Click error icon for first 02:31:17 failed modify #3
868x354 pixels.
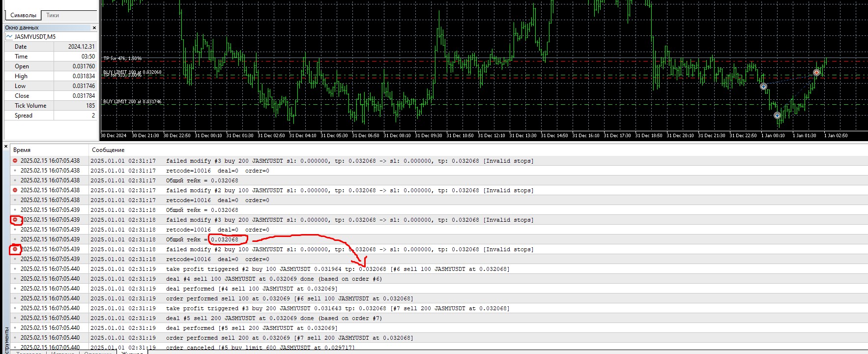(15, 161)
